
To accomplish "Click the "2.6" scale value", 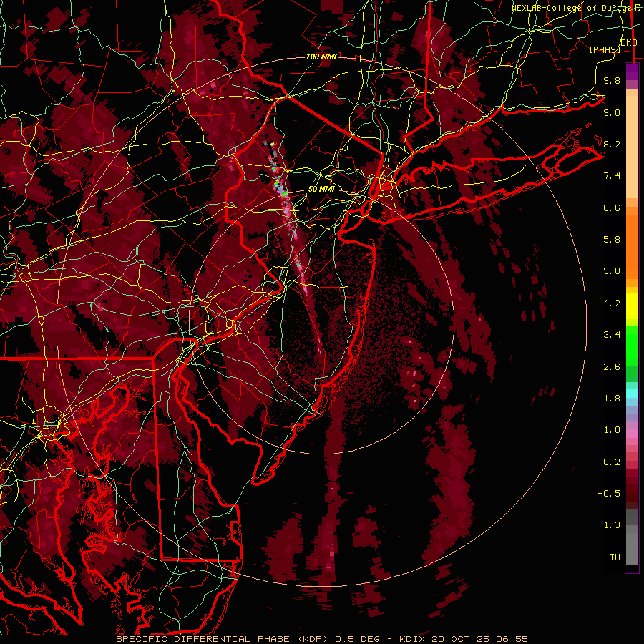I will tap(612, 367).
